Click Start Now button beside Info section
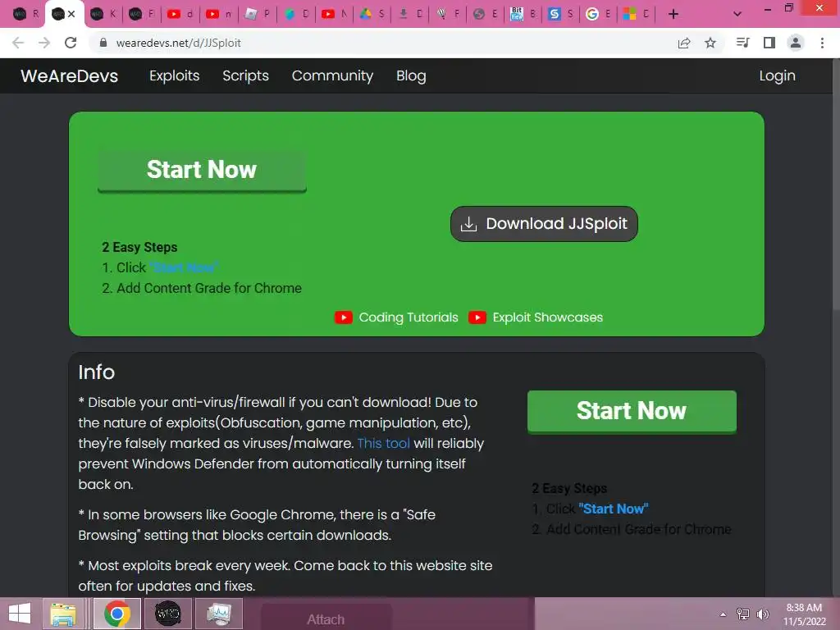The image size is (840, 630). [x=632, y=412]
